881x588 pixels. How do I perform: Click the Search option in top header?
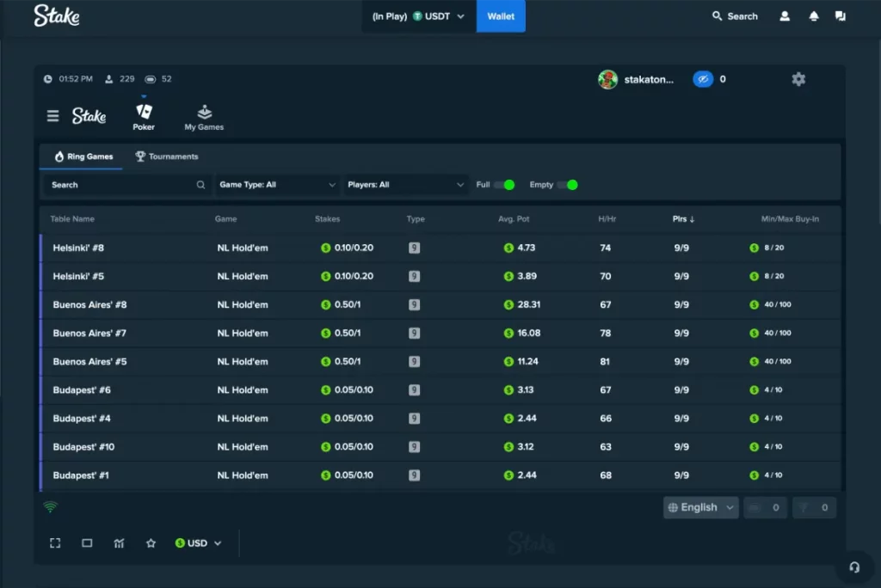point(735,16)
